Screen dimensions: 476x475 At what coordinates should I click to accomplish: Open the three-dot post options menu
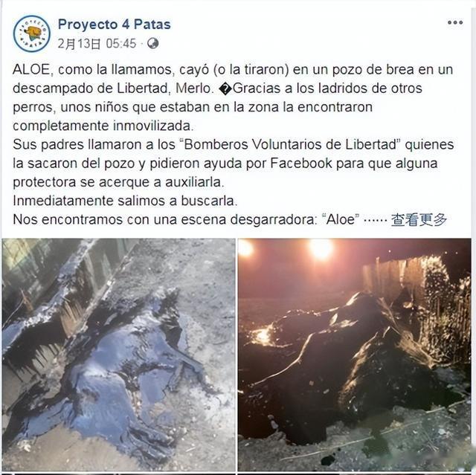pos(454,23)
